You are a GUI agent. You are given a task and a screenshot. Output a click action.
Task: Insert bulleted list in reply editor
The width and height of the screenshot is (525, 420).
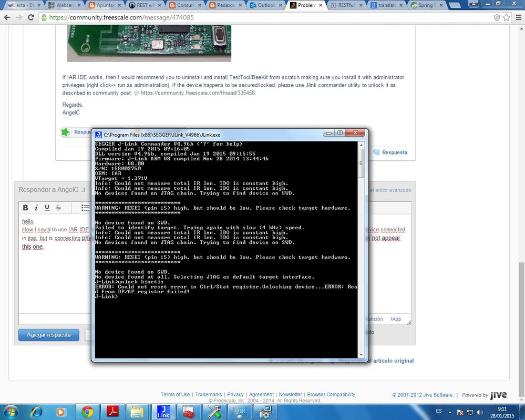click(x=85, y=208)
